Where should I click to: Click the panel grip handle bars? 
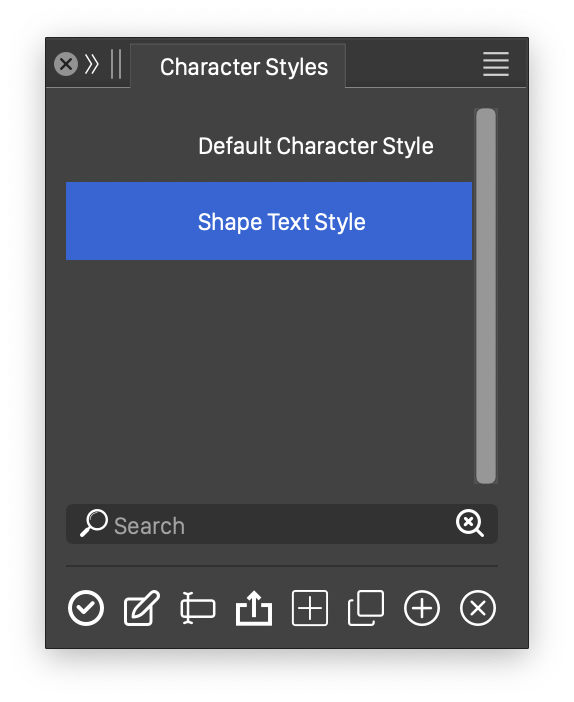coord(116,64)
